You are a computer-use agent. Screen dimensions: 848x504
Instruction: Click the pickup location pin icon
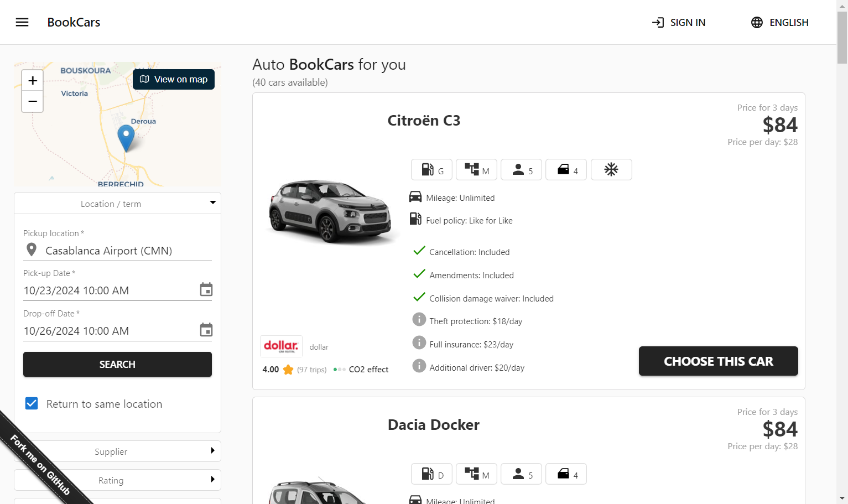[32, 250]
